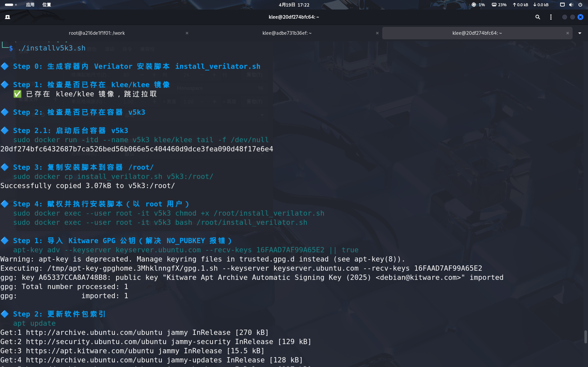Expand the tab list dropdown arrow

(580, 33)
